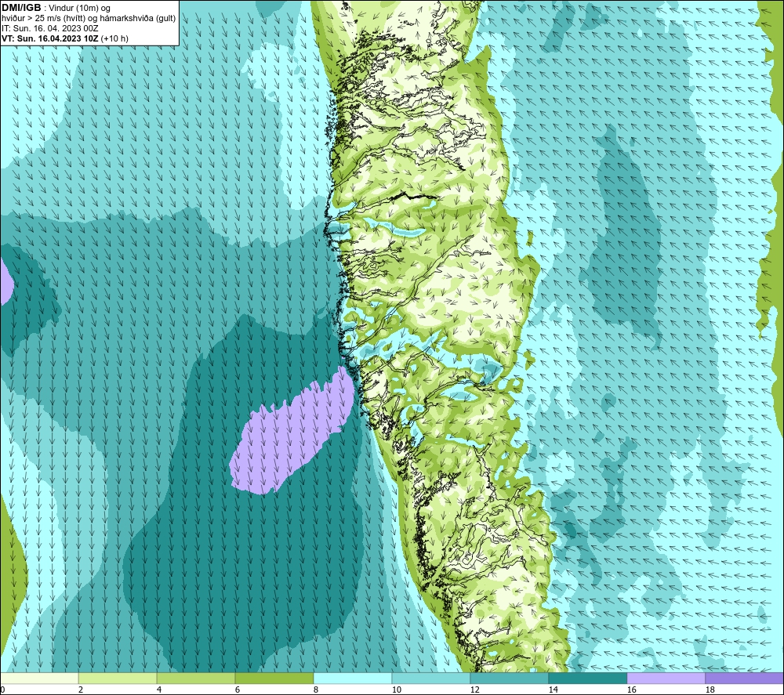Click the 2–4 m/s light green legend swatch
The height and width of the screenshot is (695, 784).
point(118,678)
